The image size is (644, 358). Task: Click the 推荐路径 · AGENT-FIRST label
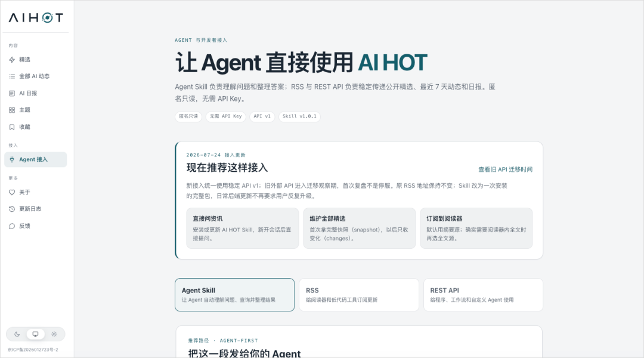point(223,341)
